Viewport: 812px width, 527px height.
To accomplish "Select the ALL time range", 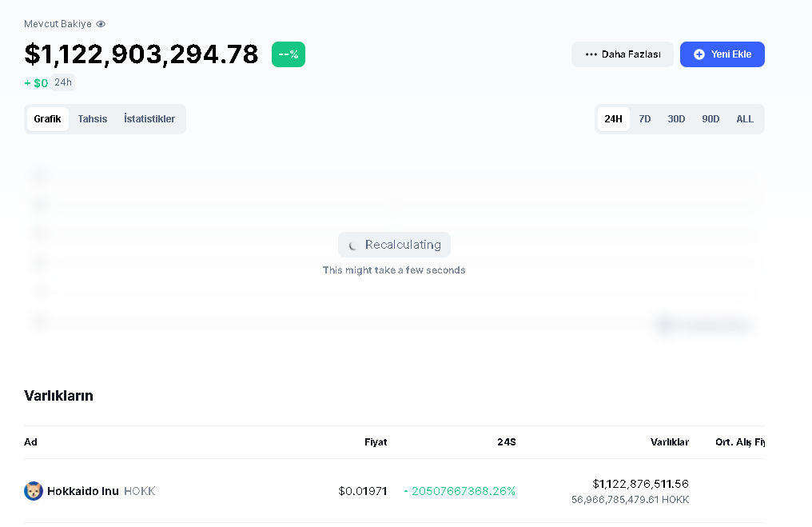I will [x=745, y=119].
